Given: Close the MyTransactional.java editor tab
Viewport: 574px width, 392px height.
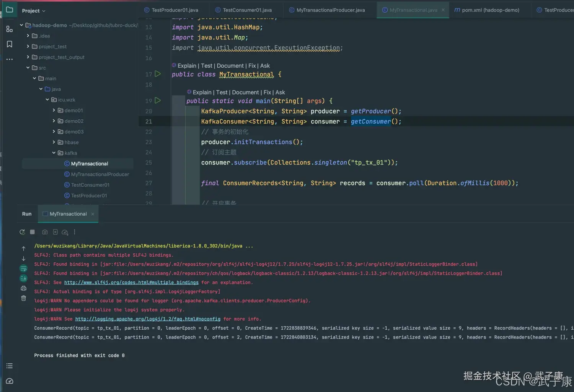Looking at the screenshot, I should 443,10.
